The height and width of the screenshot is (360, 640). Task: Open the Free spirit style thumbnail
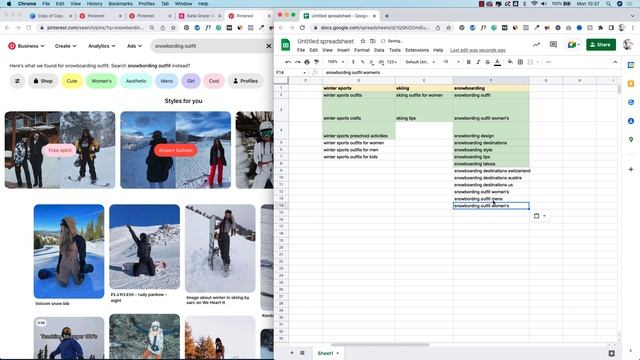(60, 150)
